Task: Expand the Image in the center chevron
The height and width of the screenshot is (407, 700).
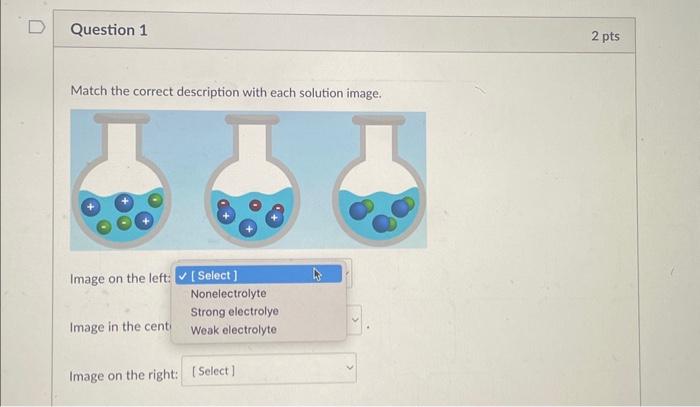Action: point(355,320)
